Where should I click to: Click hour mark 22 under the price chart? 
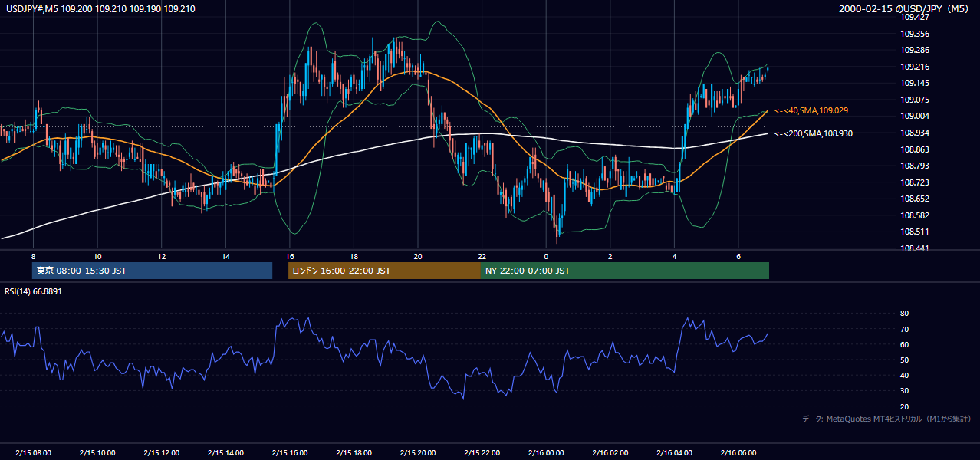[x=482, y=255]
